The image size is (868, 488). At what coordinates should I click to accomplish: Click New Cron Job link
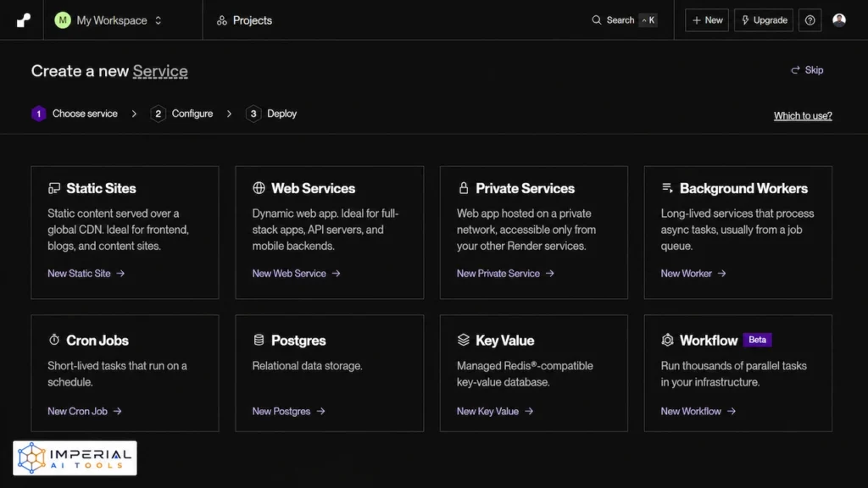click(85, 411)
